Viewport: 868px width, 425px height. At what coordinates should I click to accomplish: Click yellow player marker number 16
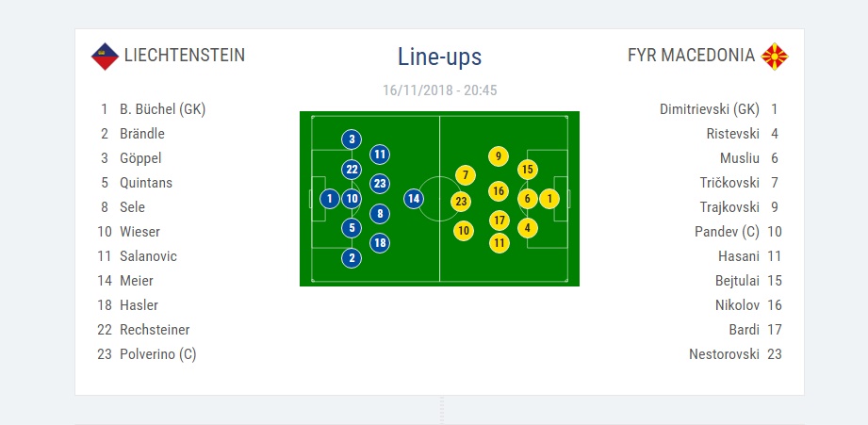pos(499,191)
